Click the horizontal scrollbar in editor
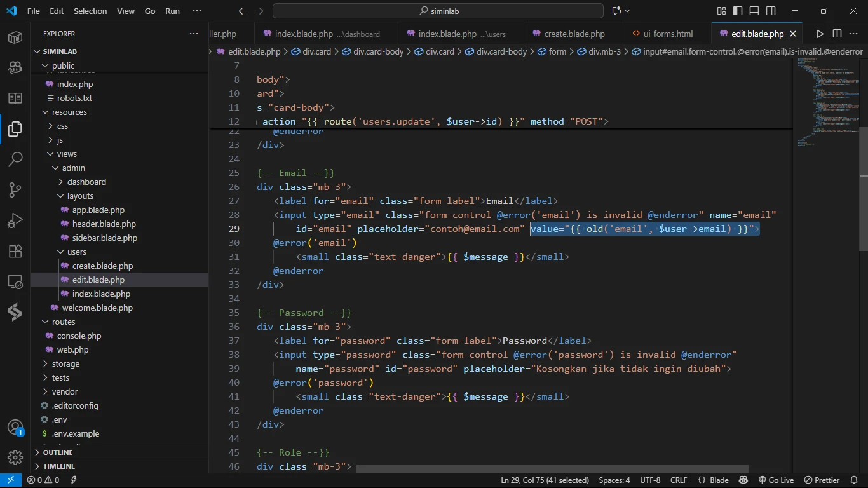 [x=552, y=469]
